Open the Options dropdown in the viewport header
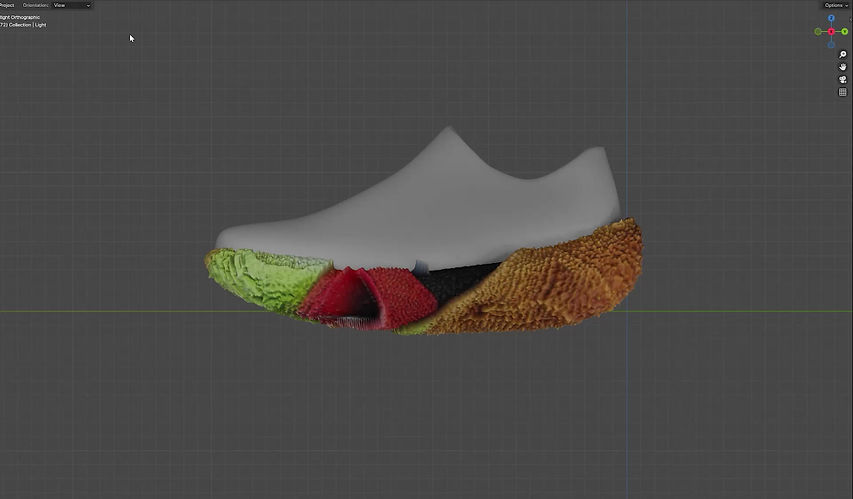 pyautogui.click(x=835, y=5)
